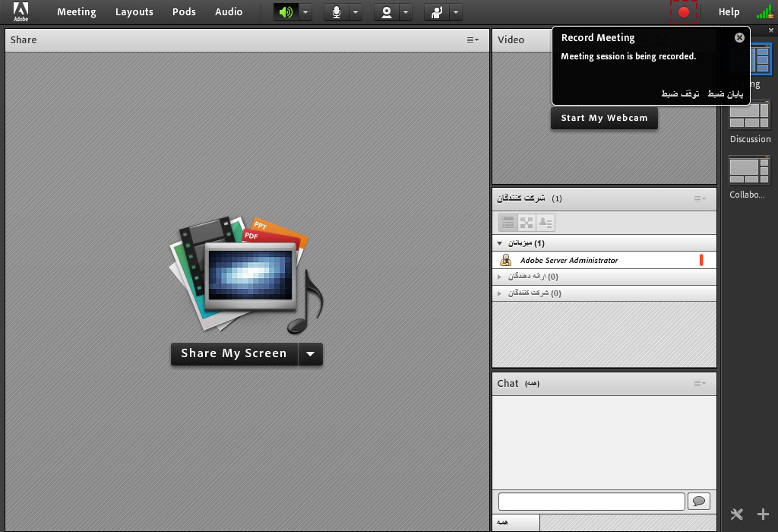This screenshot has width=778, height=532.
Task: Open the Help menu
Action: pos(729,12)
